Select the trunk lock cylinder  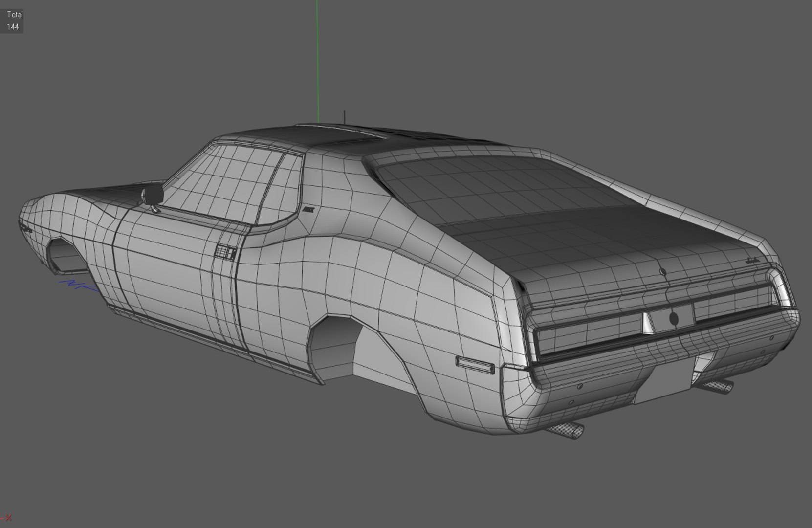[663, 272]
